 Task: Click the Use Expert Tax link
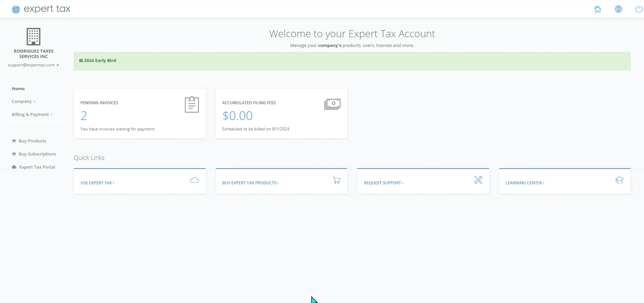point(97,183)
